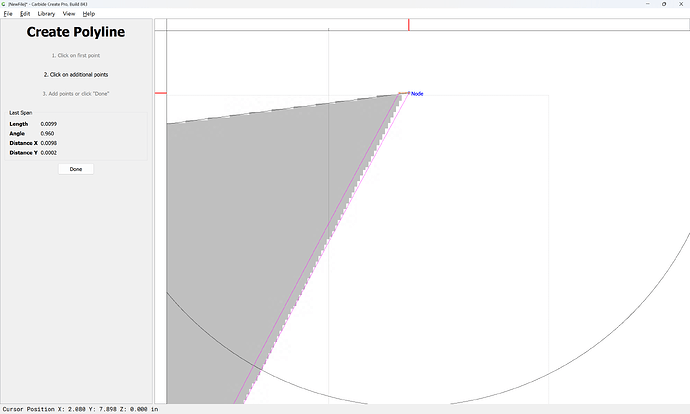Open the Library menu

(46, 14)
